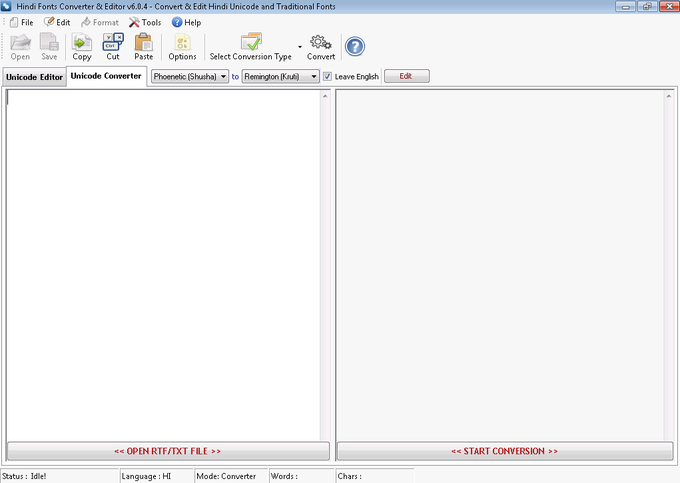
Task: Click the START CONVERSION button
Action: click(505, 451)
